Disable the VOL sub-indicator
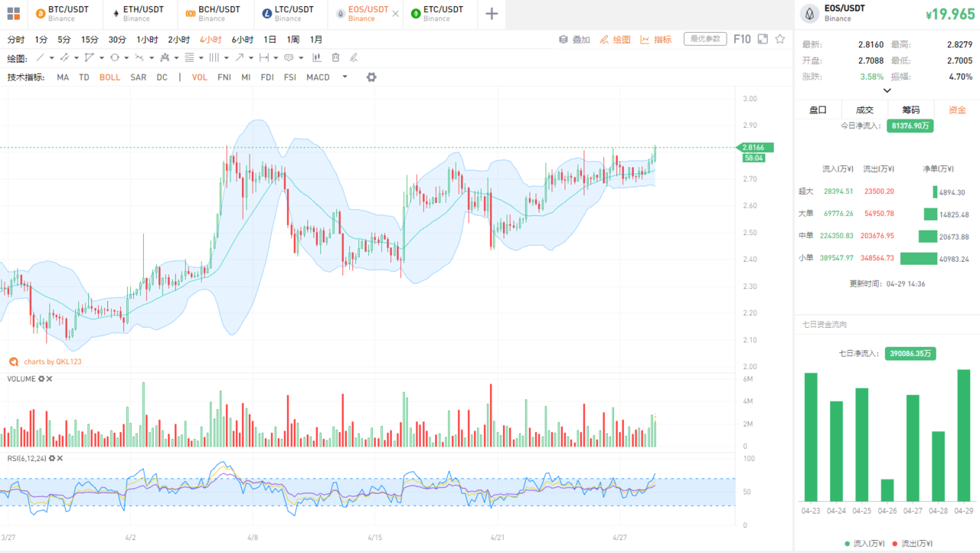The width and height of the screenshot is (980, 553). point(200,77)
